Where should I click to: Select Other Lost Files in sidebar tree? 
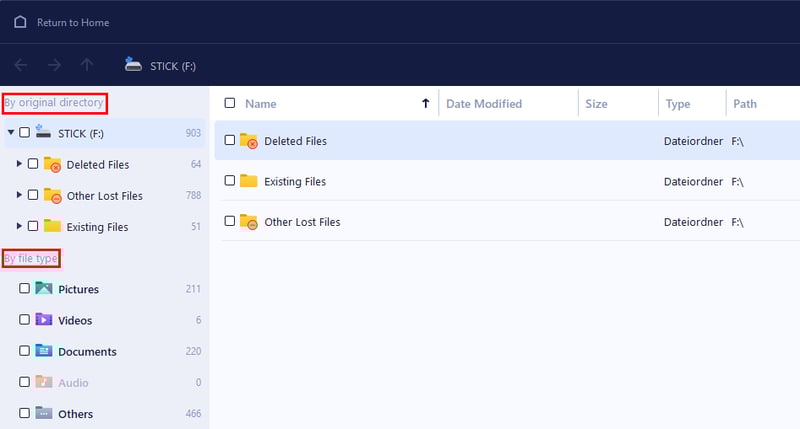click(x=105, y=196)
